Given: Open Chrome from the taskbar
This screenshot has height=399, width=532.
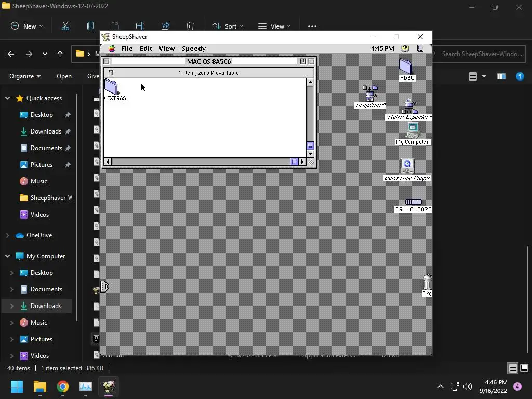Looking at the screenshot, I should click(63, 387).
